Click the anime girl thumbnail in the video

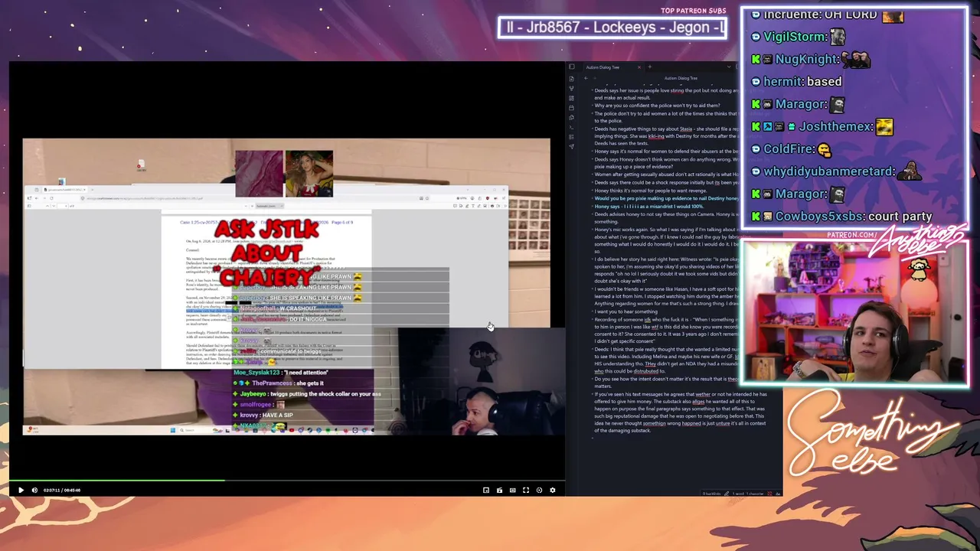click(309, 174)
